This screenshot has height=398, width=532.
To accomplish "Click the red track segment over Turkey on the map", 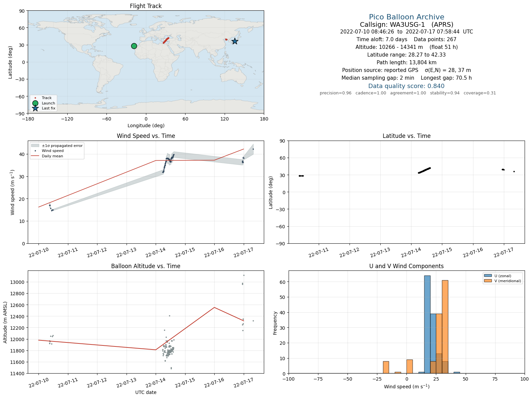I will coord(166,41).
